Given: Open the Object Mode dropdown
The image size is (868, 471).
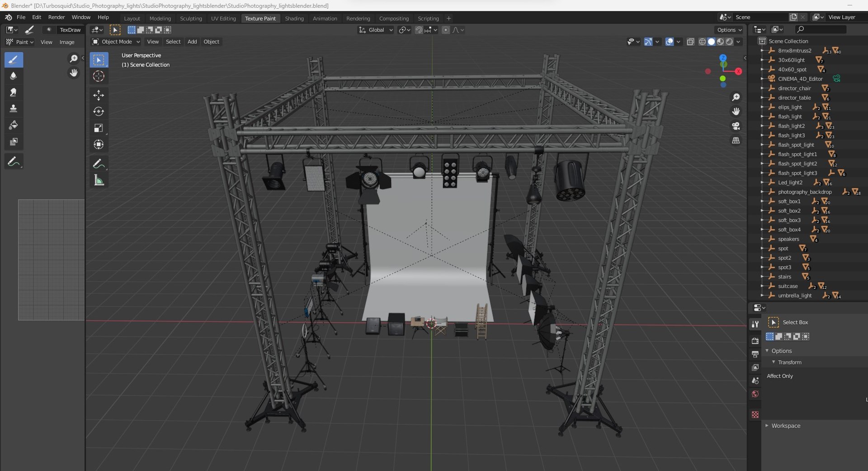Looking at the screenshot, I should (116, 42).
